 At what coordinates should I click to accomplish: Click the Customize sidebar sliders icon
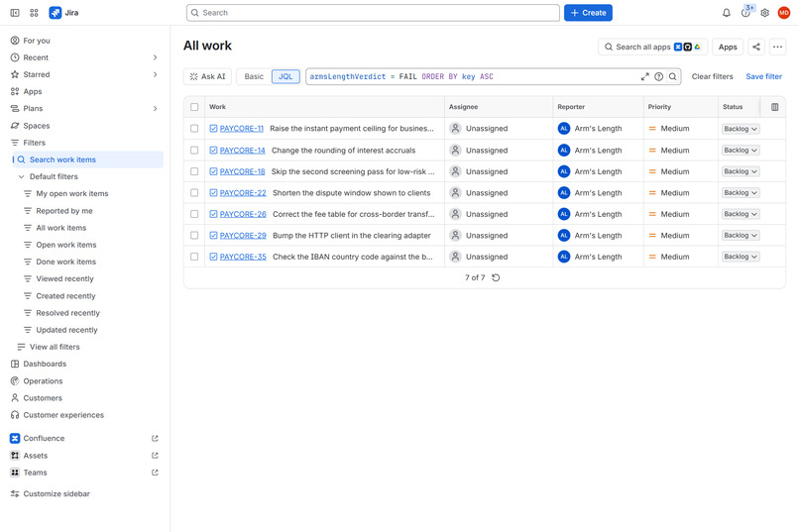pos(15,493)
